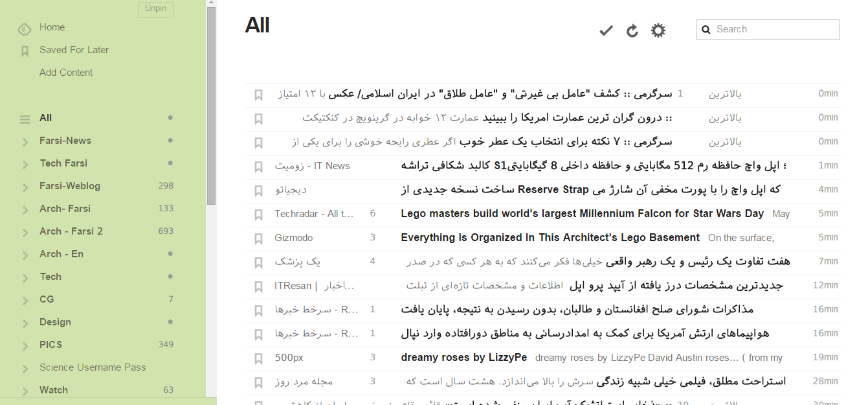
Task: Save the Lego Millennium Falcon article for later
Action: (x=258, y=214)
